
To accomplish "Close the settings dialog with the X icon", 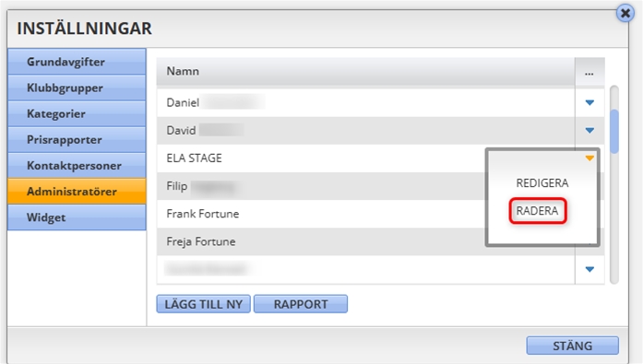I will pos(625,14).
